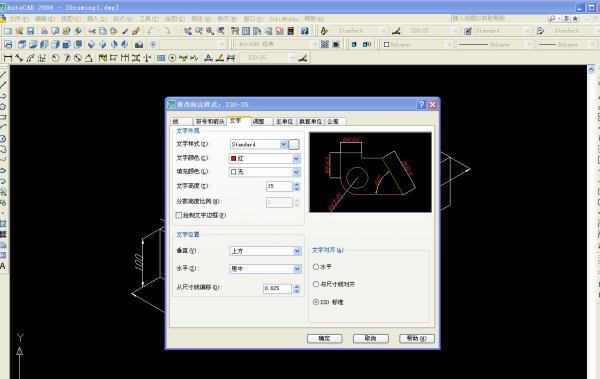600x379 pixels.
Task: Click the Text Style icon beside Standard dropdown
Action: tap(324, 31)
